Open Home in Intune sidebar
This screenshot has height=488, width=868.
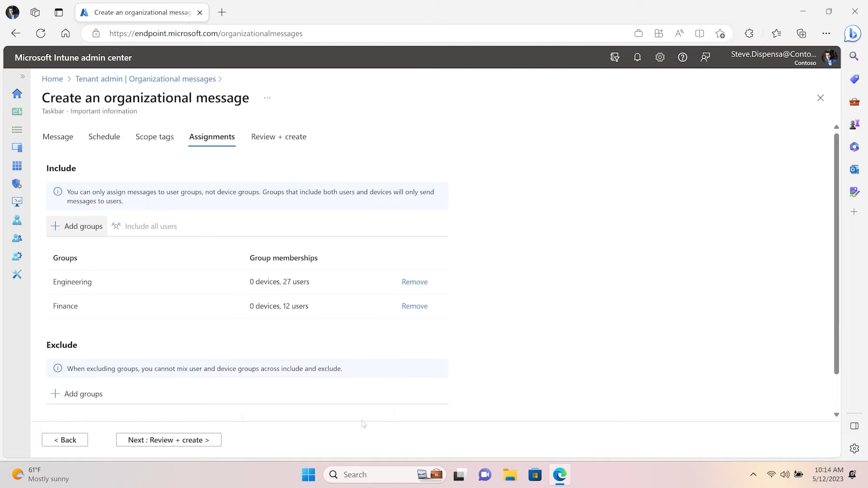17,94
